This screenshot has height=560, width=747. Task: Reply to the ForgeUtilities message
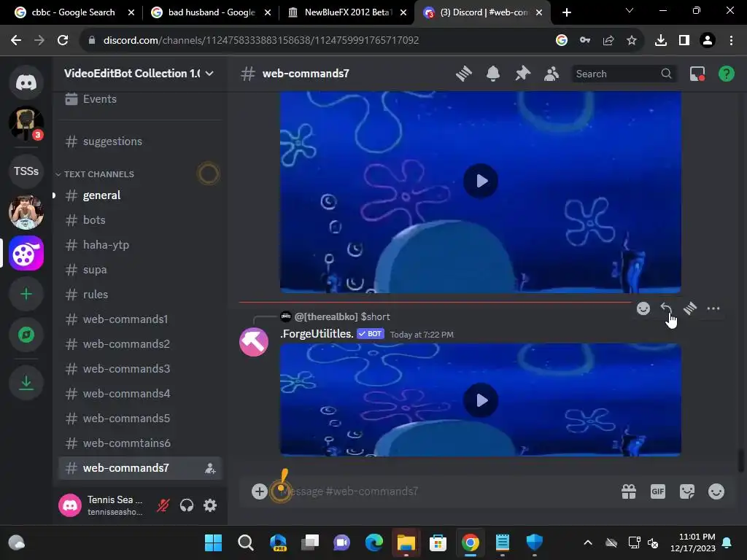click(667, 308)
